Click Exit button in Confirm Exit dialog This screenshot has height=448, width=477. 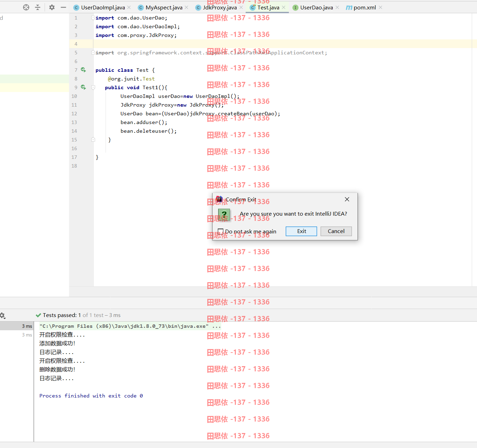tap(301, 231)
